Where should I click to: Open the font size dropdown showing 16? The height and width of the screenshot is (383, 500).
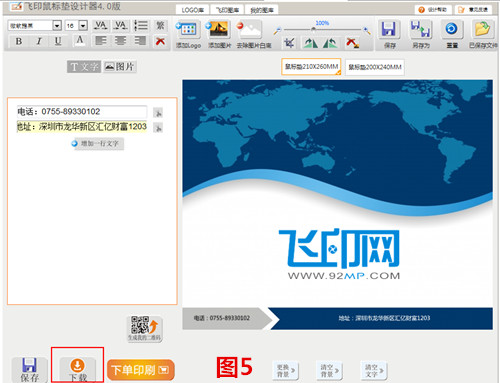tap(83, 25)
